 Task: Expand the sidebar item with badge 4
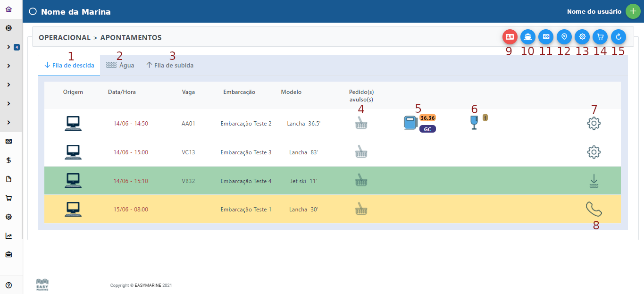9,47
